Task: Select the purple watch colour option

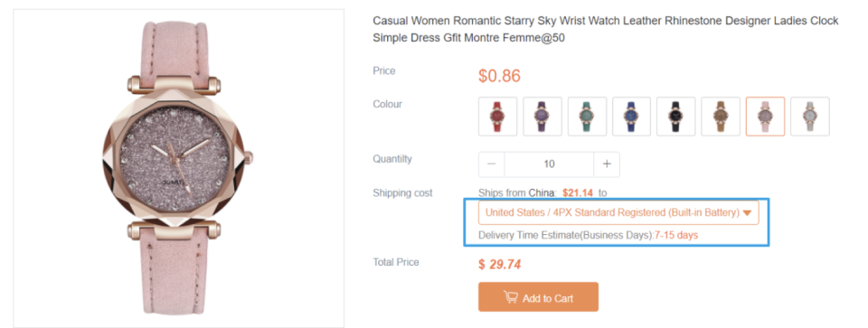Action: 542,117
